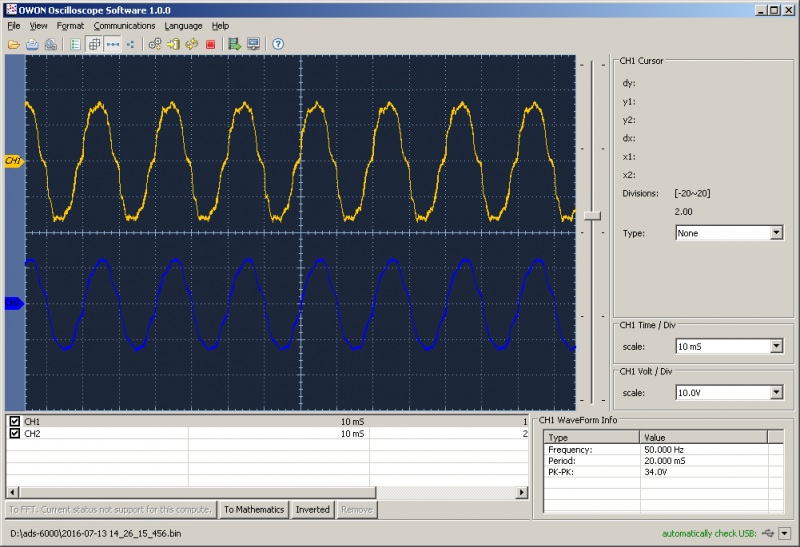
Task: Click the gears settings toolbar icon
Action: click(x=155, y=44)
